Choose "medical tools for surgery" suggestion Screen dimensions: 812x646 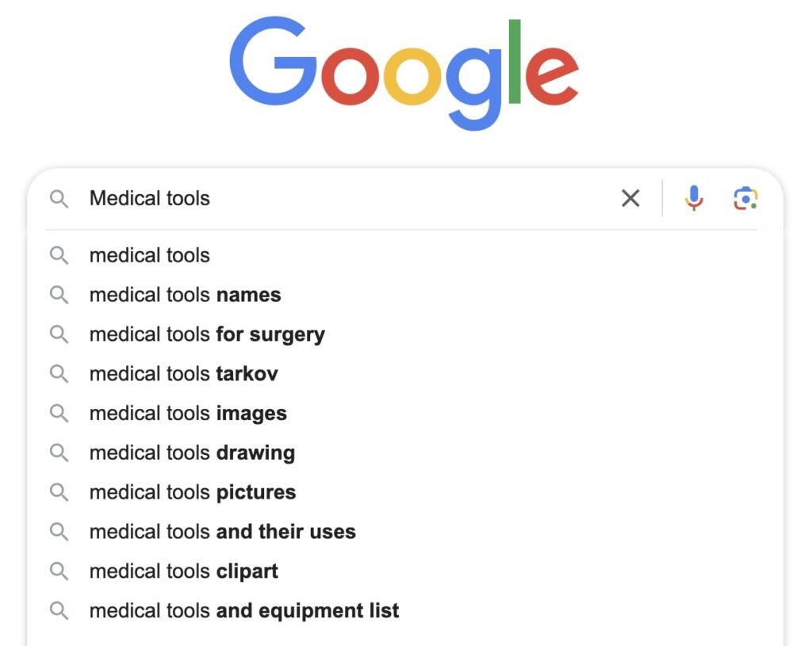pyautogui.click(x=207, y=334)
